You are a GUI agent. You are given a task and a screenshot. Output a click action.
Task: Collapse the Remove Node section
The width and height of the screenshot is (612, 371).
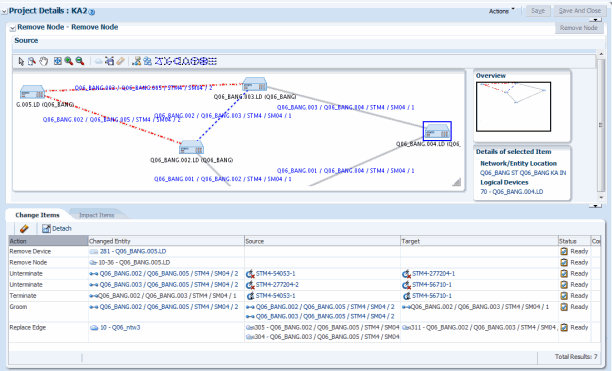click(12, 28)
